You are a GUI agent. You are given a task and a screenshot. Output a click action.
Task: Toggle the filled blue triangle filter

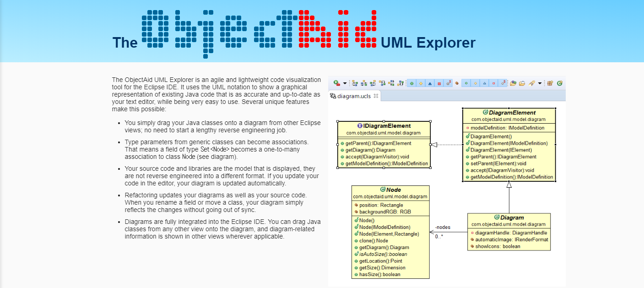coord(430,83)
